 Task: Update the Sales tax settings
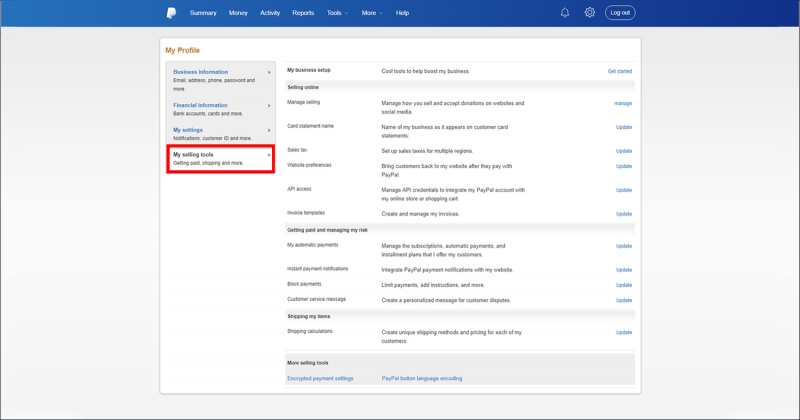coord(623,152)
